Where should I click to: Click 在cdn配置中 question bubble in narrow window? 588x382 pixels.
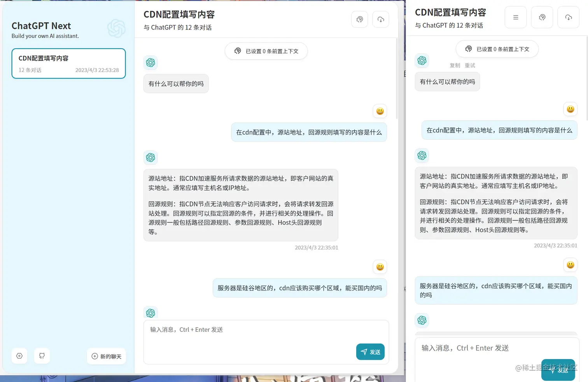click(x=499, y=130)
